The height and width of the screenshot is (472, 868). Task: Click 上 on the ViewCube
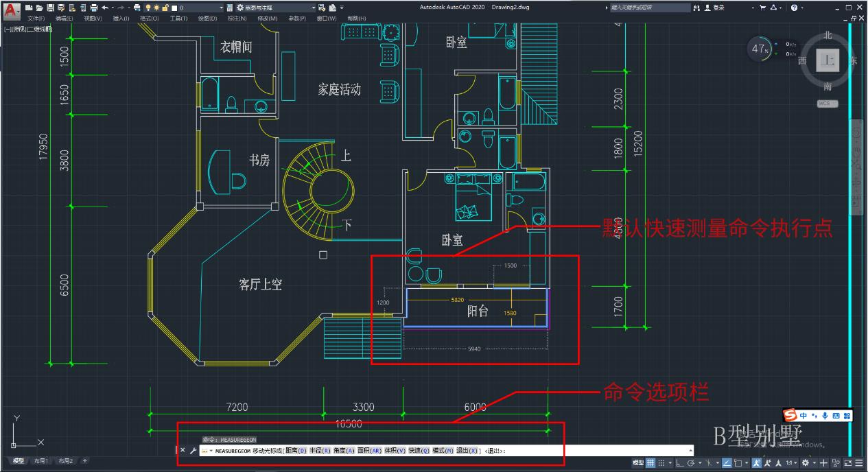(828, 60)
